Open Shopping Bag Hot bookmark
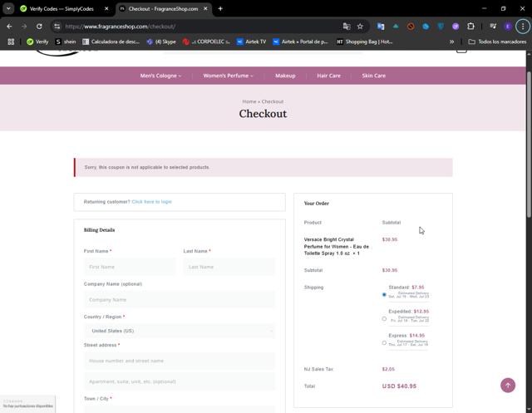 [x=365, y=42]
